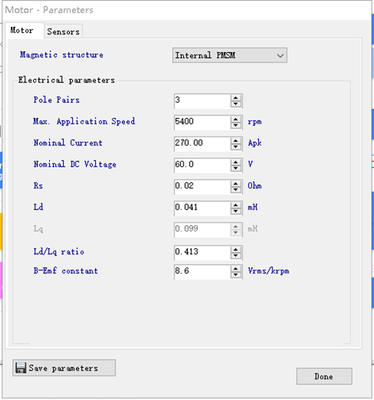Increase Rs value with up arrow
This screenshot has width=374, height=400.
(x=236, y=183)
